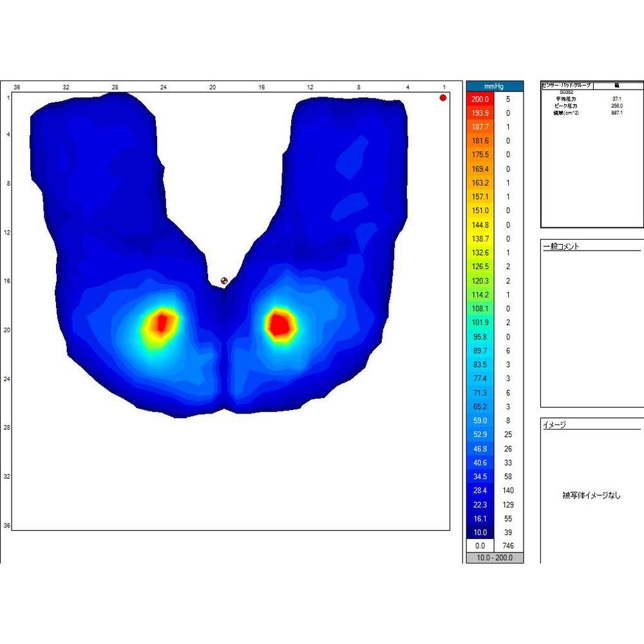Click the 被写体イメージなし placeholder text
The height and width of the screenshot is (644, 644).
[x=591, y=495]
